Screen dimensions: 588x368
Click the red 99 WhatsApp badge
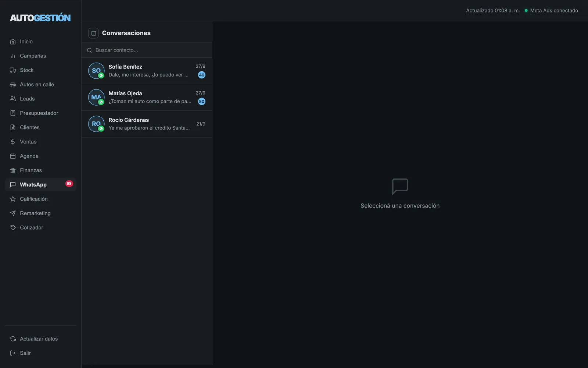(x=69, y=184)
